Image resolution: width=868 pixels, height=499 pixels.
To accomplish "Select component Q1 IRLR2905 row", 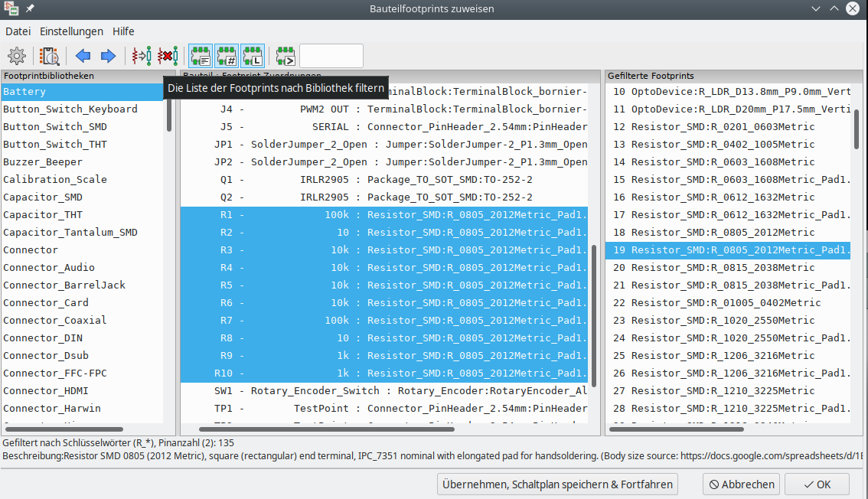I will [384, 180].
